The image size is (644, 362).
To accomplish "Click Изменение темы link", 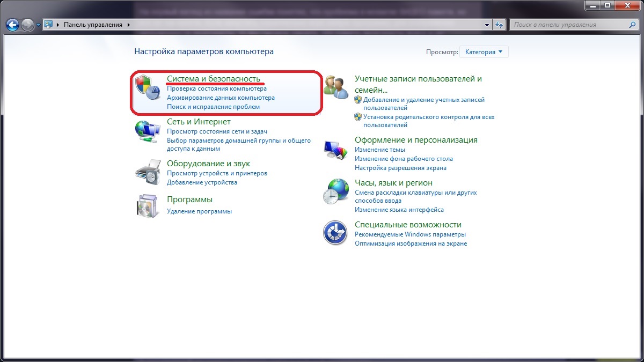I will (380, 150).
